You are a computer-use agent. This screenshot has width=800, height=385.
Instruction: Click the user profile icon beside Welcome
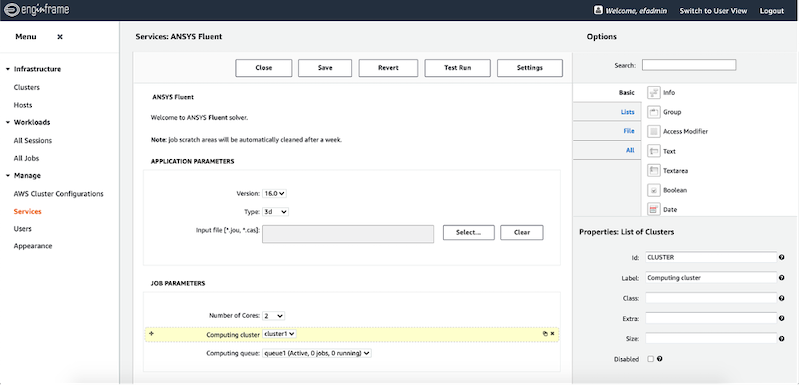(x=598, y=10)
